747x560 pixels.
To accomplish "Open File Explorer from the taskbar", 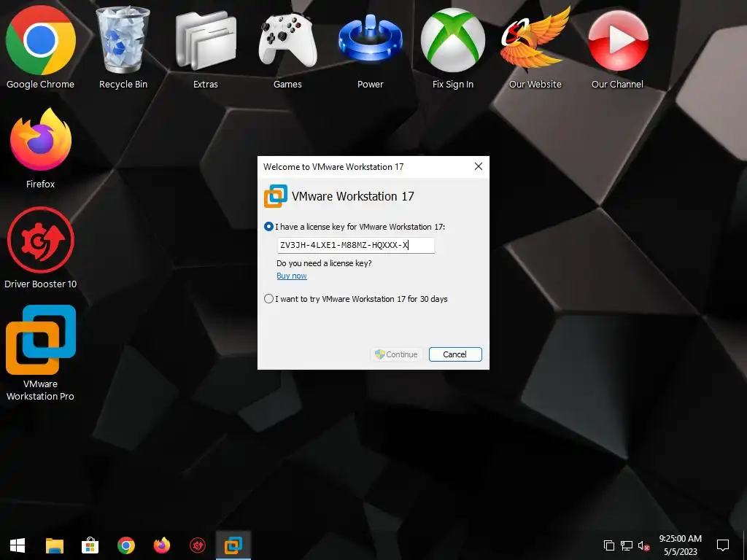I will [x=54, y=545].
